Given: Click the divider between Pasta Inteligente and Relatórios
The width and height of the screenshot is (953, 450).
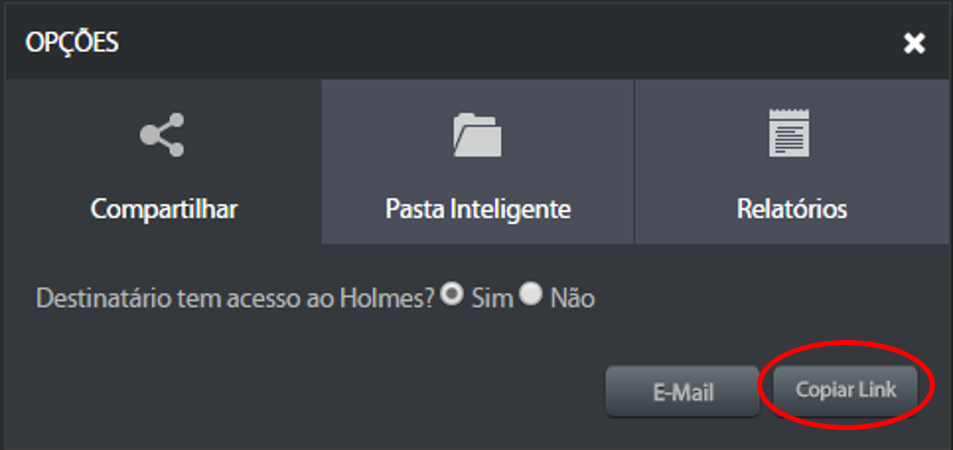Looking at the screenshot, I should [x=634, y=161].
